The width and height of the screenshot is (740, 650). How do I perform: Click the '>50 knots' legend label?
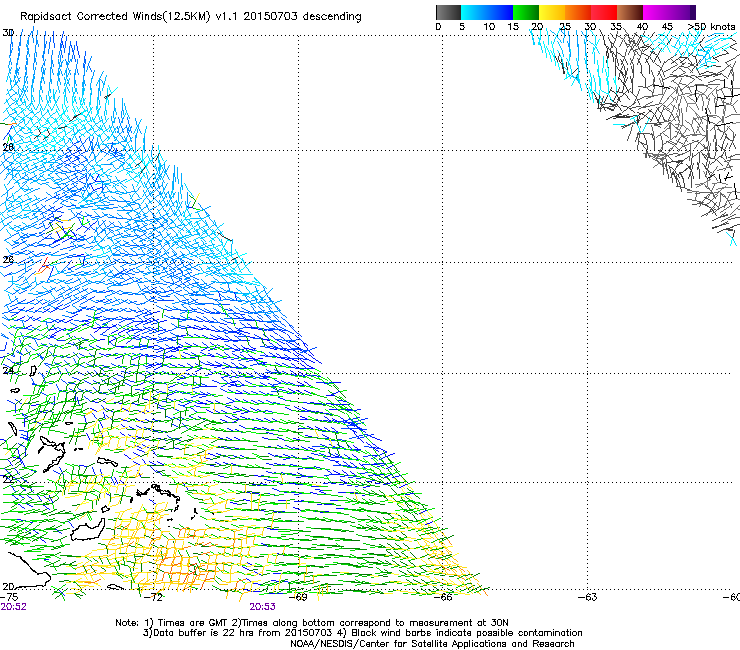712,27
